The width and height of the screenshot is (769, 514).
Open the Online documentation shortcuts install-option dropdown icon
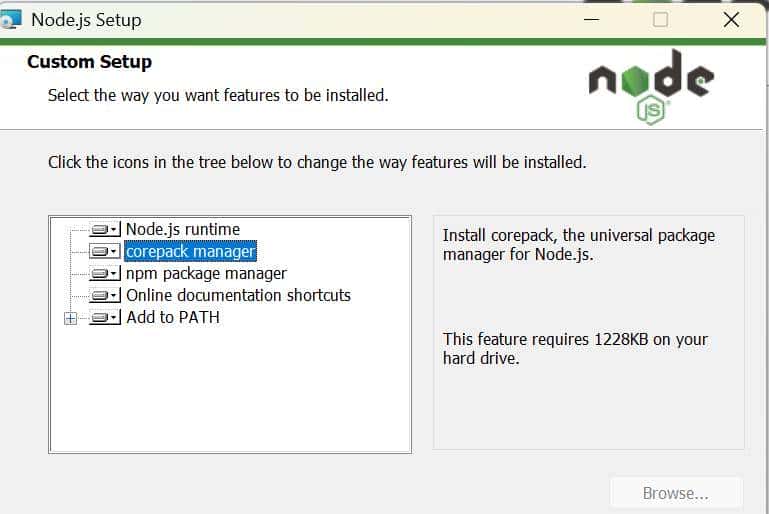104,295
